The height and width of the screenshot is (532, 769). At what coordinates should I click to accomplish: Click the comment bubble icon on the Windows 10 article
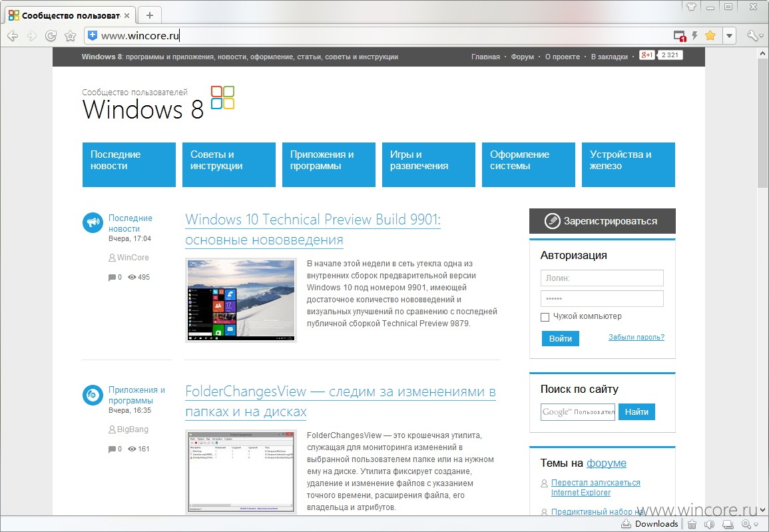point(112,278)
